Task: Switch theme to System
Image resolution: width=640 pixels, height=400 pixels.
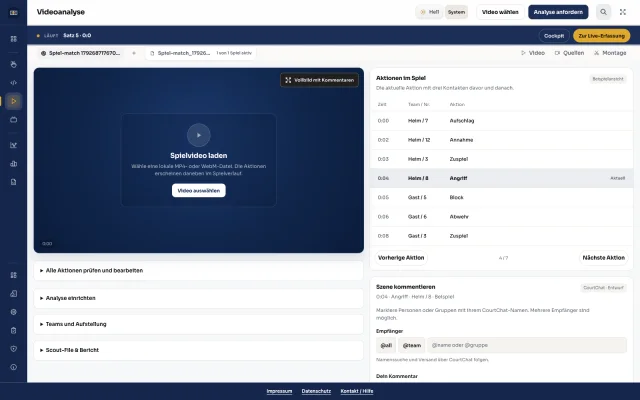Action: tap(456, 12)
